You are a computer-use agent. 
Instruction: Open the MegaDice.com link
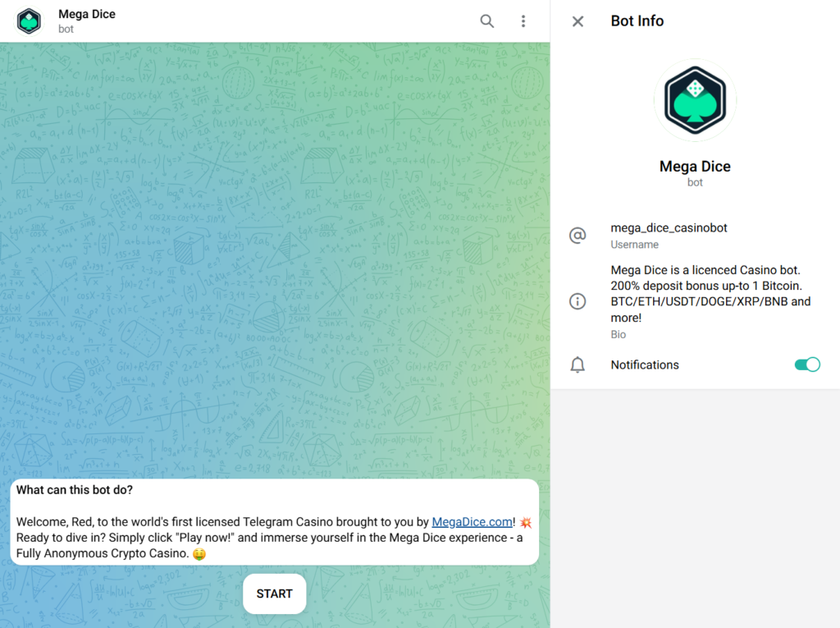[472, 522]
